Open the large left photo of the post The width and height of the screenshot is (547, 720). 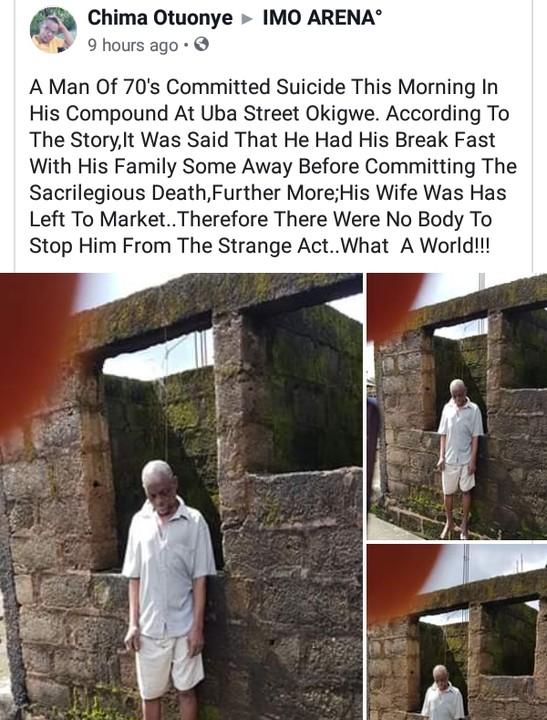tap(181, 496)
